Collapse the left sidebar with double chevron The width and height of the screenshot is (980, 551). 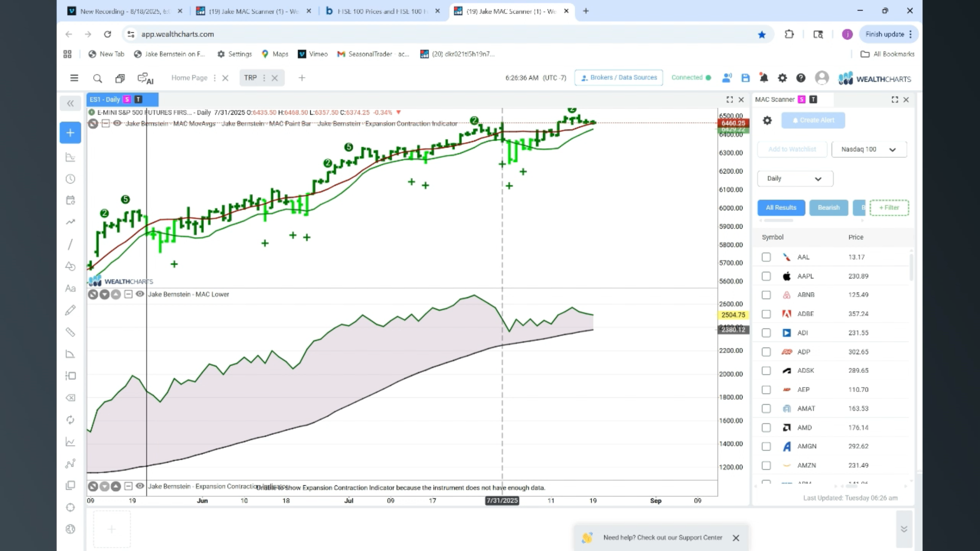pyautogui.click(x=70, y=104)
